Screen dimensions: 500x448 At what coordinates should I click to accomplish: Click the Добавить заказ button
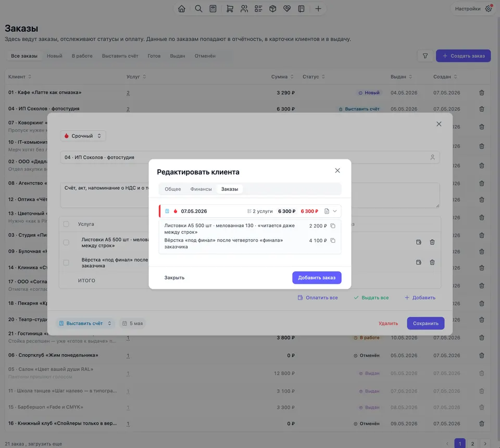[x=317, y=278]
